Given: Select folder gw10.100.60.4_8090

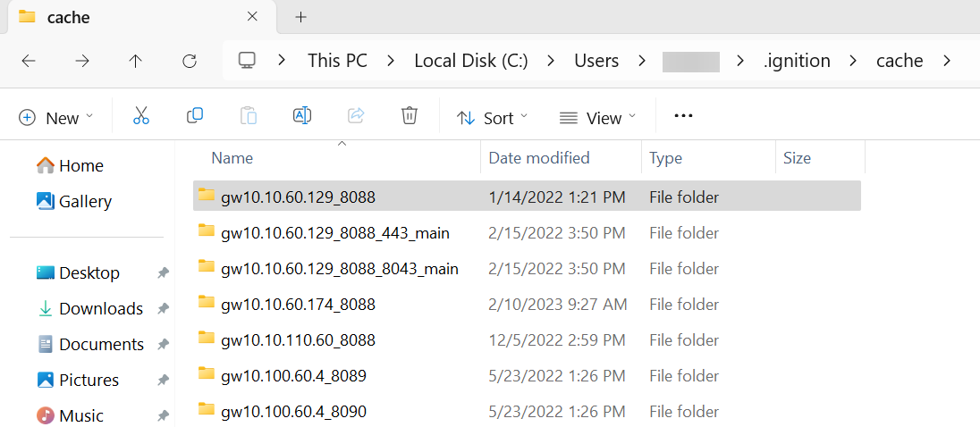Looking at the screenshot, I should [527, 412].
